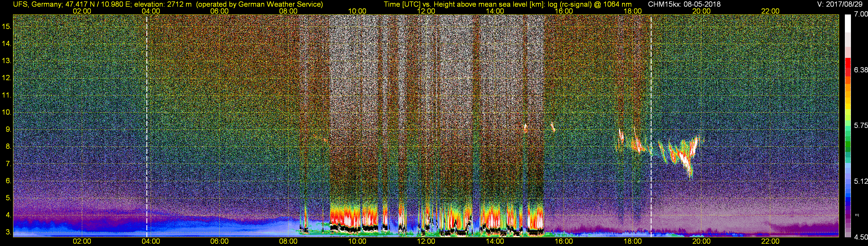868x246 pixels.
Task: Click the 08:00 label on bottom time axis
Action: click(288, 241)
